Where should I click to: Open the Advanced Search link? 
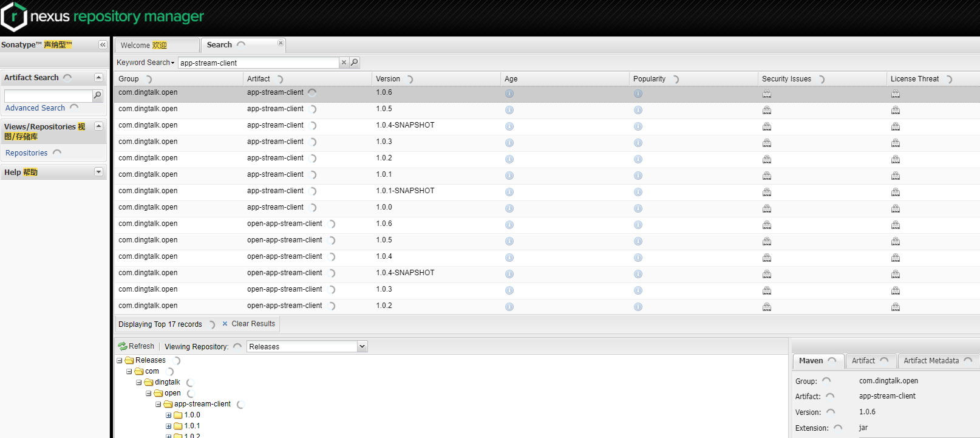coord(35,108)
